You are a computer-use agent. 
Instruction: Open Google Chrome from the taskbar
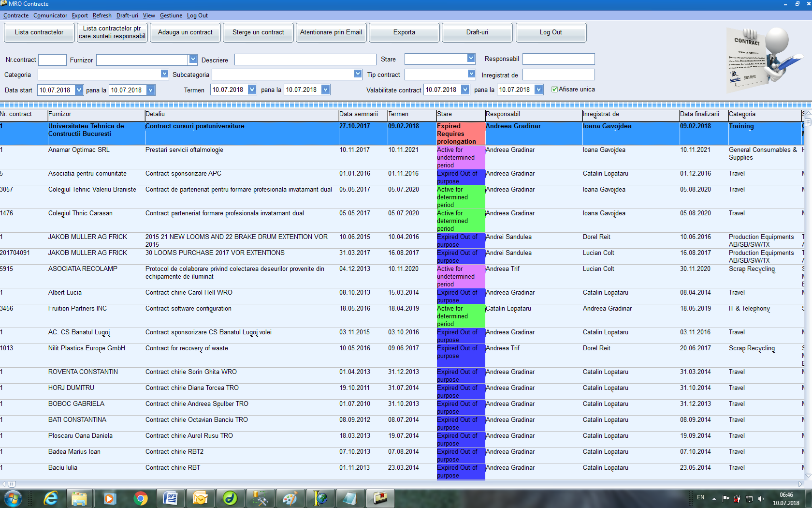[x=141, y=498]
